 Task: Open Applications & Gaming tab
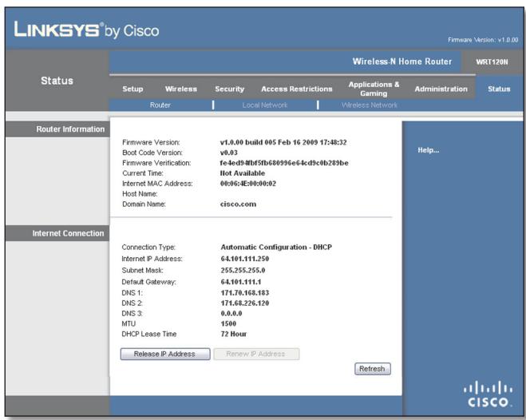point(374,89)
